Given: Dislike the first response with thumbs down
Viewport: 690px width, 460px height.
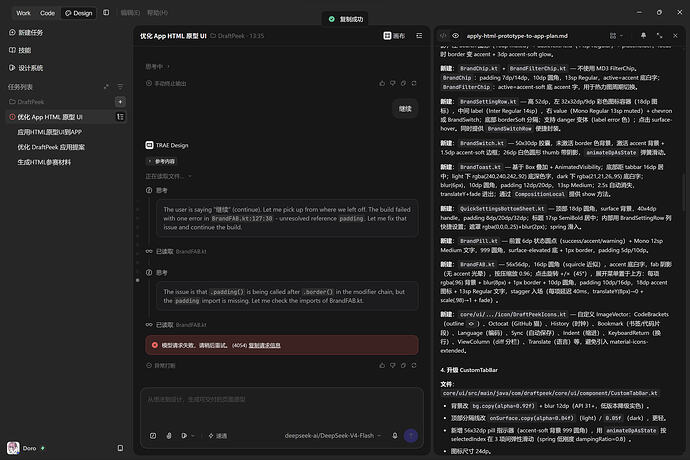Looking at the screenshot, I should click(x=393, y=83).
